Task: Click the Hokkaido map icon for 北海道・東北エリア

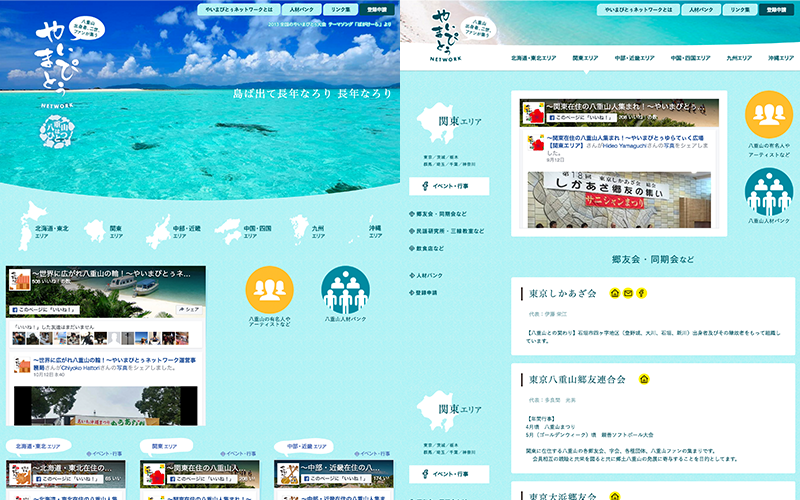Action: click(x=32, y=226)
